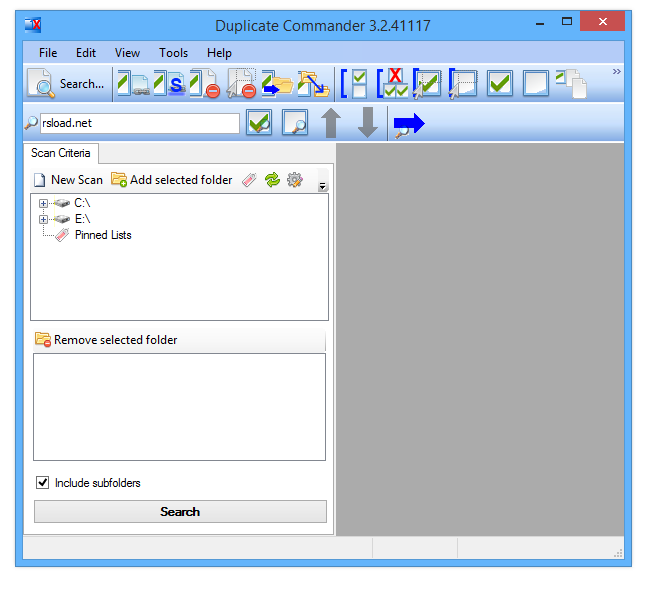Click Add selected folder button
The width and height of the screenshot is (651, 591).
171,180
